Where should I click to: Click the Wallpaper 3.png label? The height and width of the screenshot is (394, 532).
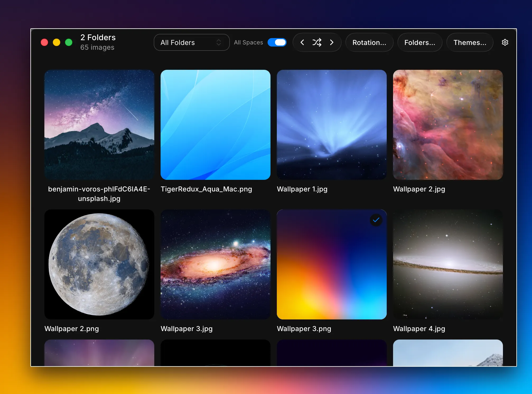point(304,329)
